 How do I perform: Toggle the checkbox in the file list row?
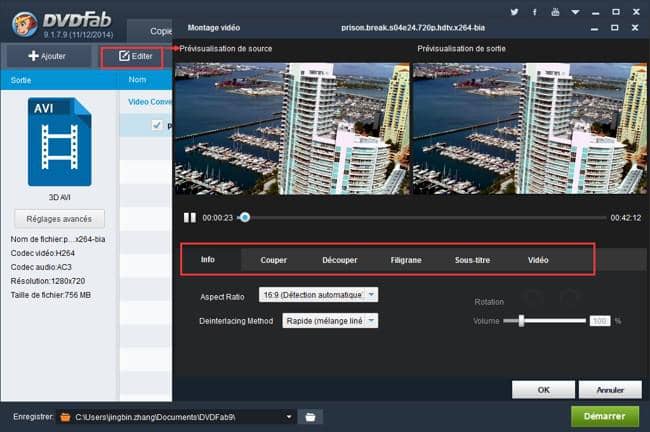tap(157, 125)
